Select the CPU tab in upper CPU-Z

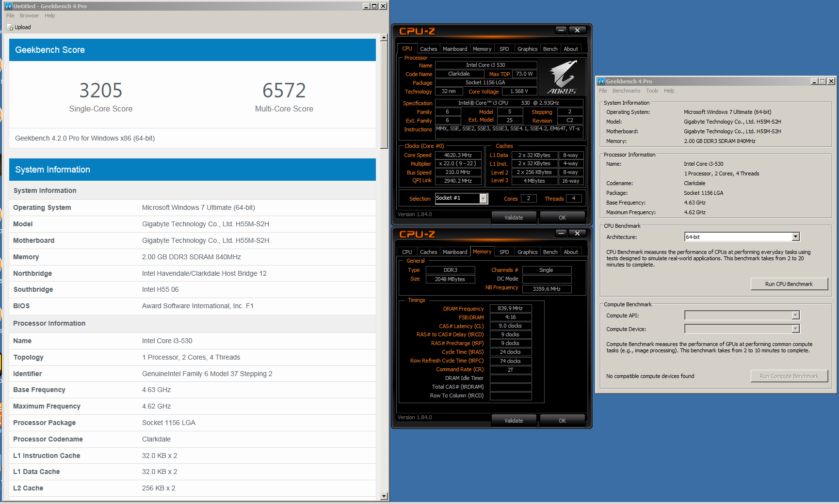pos(407,48)
